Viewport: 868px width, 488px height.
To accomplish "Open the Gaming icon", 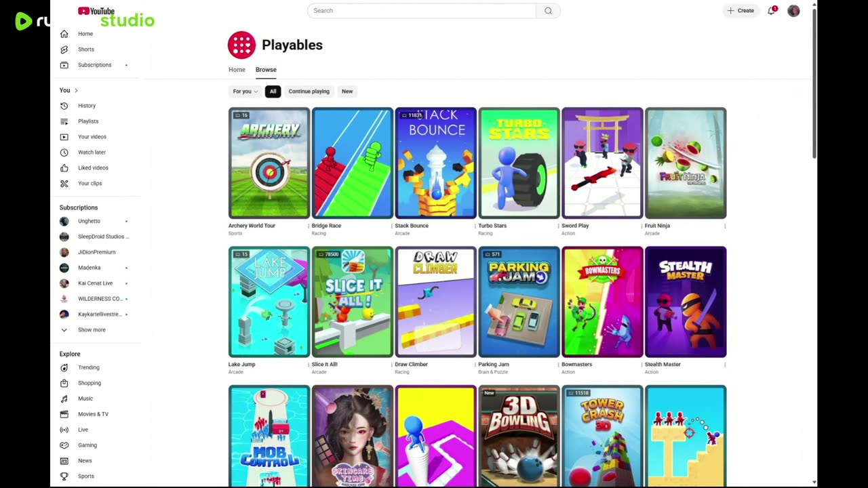I will coord(64,445).
